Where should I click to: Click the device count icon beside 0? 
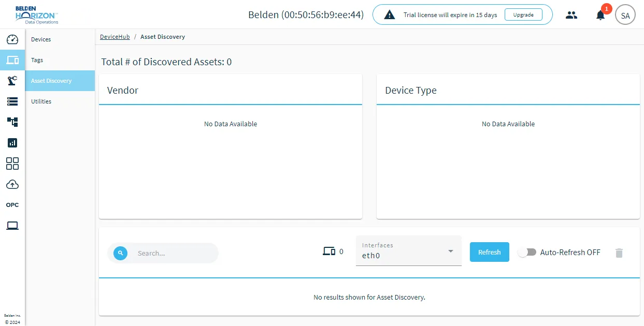pyautogui.click(x=329, y=251)
